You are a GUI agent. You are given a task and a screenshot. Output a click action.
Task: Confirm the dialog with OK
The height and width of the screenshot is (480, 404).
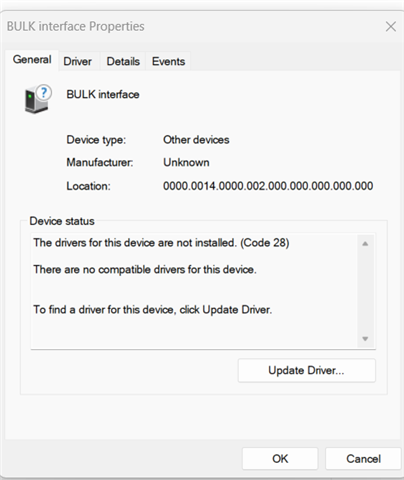pyautogui.click(x=280, y=459)
